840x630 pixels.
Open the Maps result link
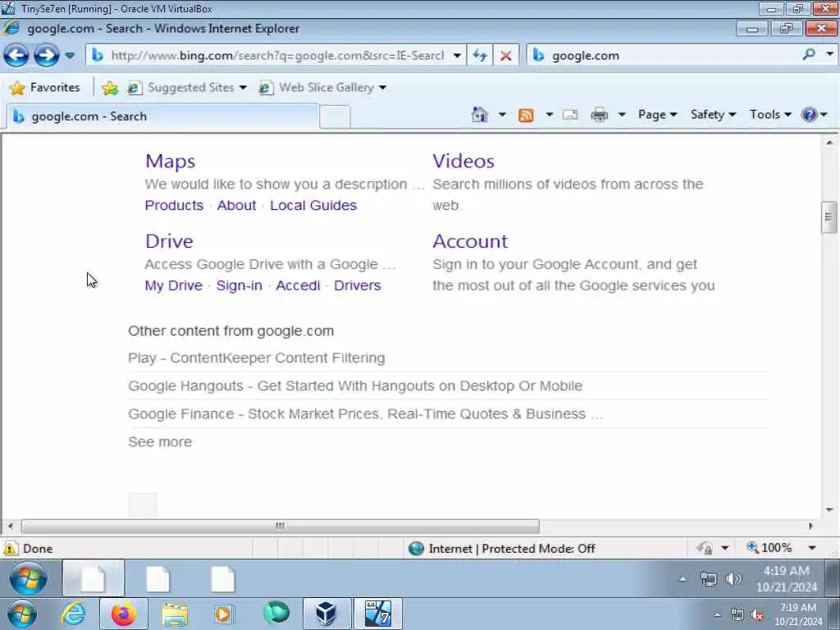171,162
